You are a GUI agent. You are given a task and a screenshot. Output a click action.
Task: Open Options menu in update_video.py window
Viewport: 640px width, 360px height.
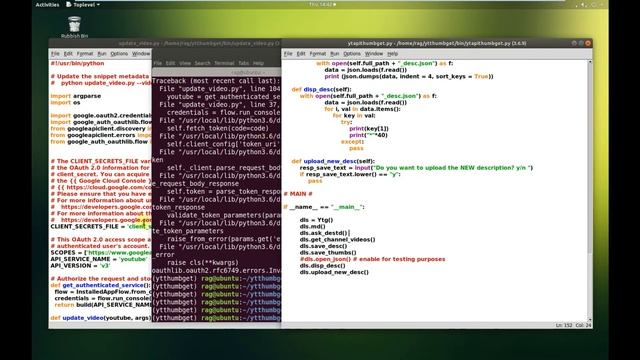[x=119, y=54]
